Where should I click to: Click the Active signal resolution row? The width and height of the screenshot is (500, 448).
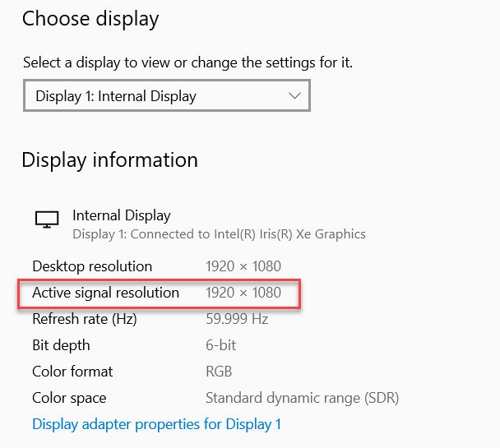tap(159, 293)
